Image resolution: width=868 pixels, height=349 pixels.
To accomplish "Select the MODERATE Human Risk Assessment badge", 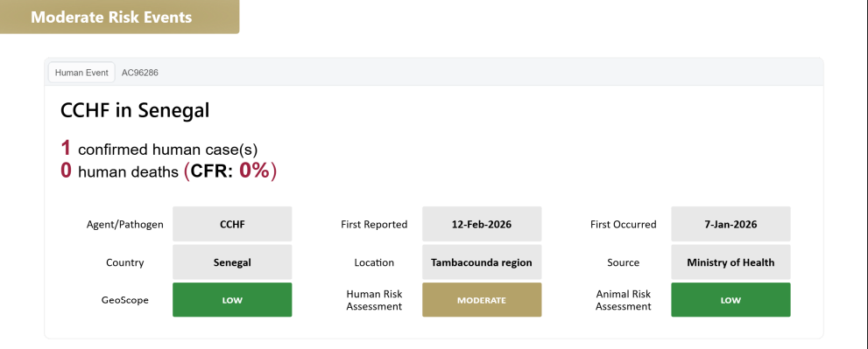I will pos(482,300).
